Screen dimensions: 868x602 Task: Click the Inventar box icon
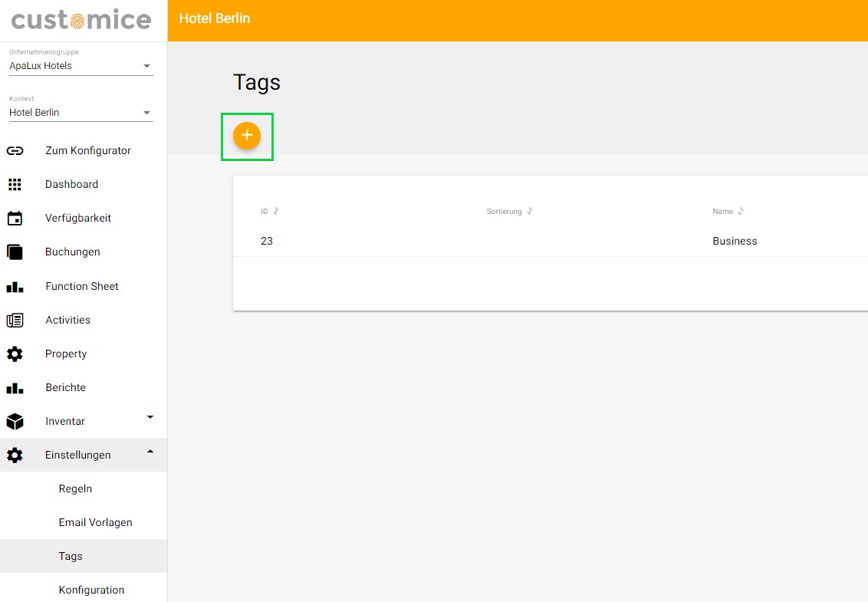tap(15, 422)
